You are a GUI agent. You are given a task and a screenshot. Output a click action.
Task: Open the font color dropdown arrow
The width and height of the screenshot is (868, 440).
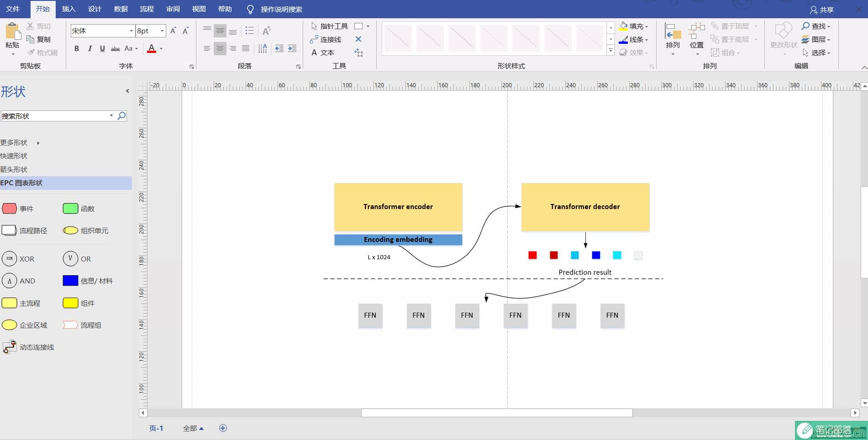pos(161,48)
